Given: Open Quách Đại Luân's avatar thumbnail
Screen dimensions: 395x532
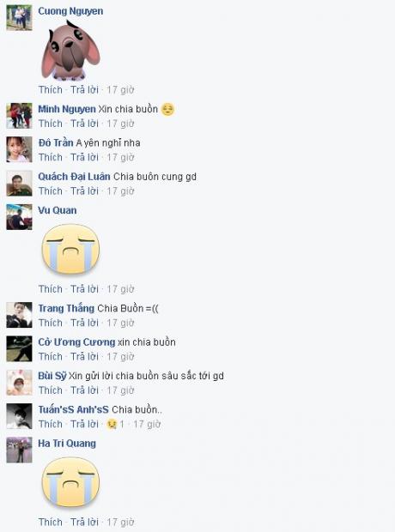Looking at the screenshot, I should click(19, 184).
